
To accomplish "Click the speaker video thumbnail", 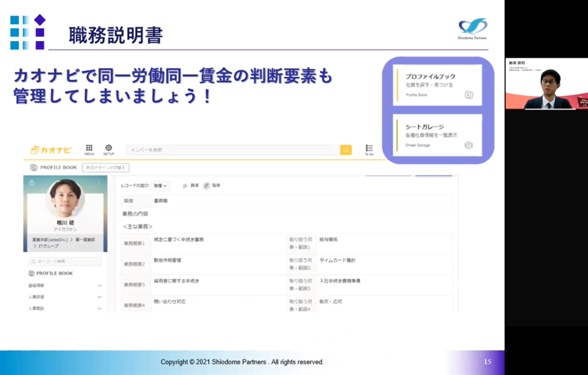I will point(546,83).
